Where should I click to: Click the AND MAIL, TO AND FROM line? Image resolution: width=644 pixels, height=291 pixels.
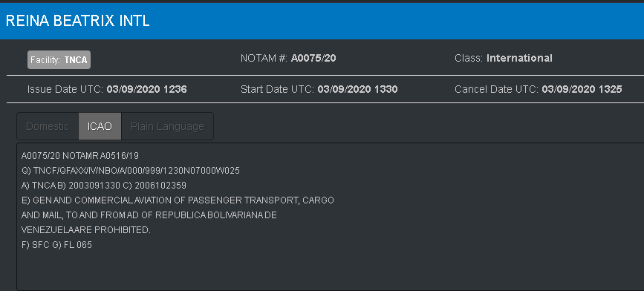[x=149, y=215]
